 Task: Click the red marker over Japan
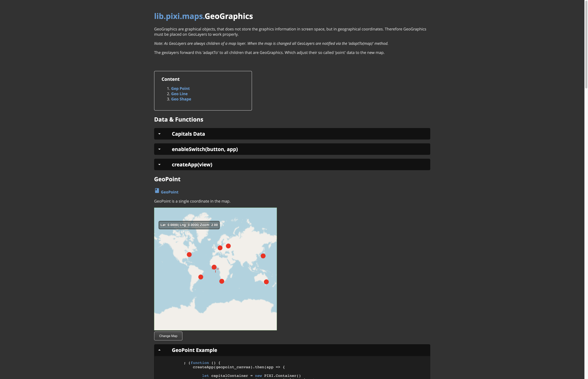pos(263,256)
